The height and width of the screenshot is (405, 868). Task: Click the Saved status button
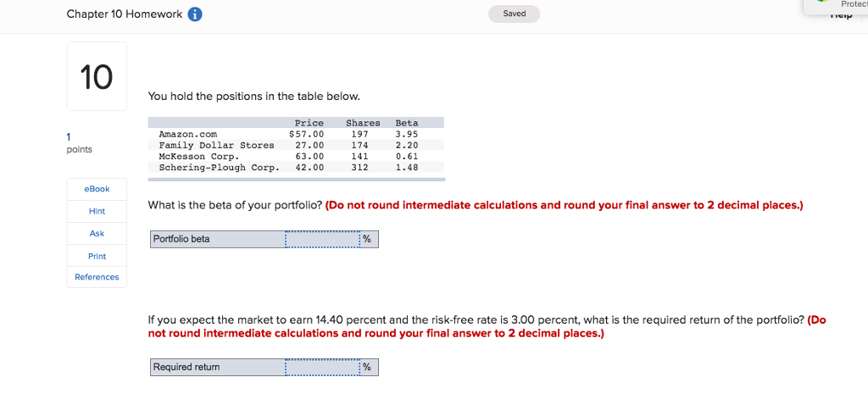(x=514, y=14)
